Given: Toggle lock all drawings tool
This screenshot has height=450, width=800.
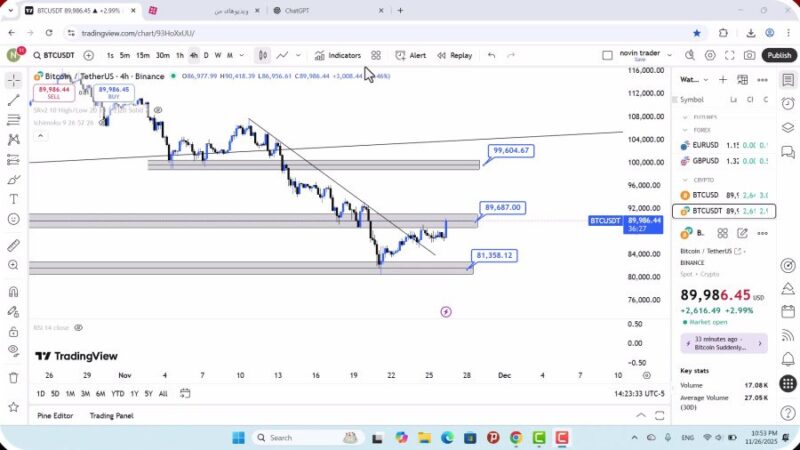Looking at the screenshot, I should [x=13, y=329].
